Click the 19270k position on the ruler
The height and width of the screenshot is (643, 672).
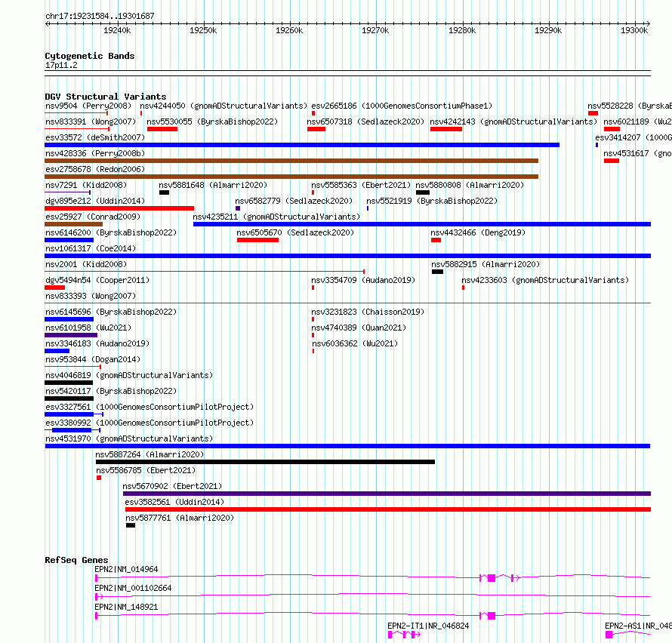[x=375, y=30]
